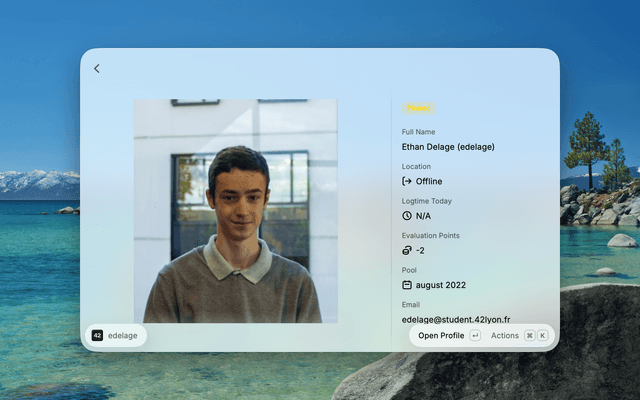
Task: Go back using the left chevron
Action: (97, 69)
